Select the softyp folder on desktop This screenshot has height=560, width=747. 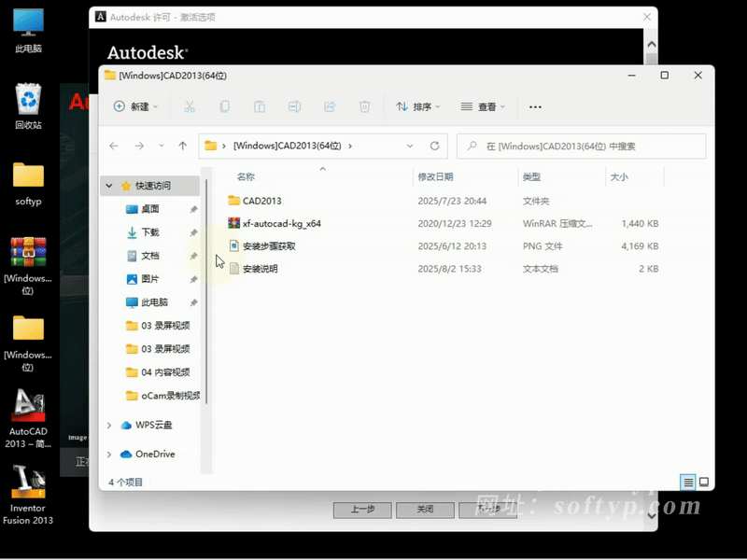tap(28, 184)
